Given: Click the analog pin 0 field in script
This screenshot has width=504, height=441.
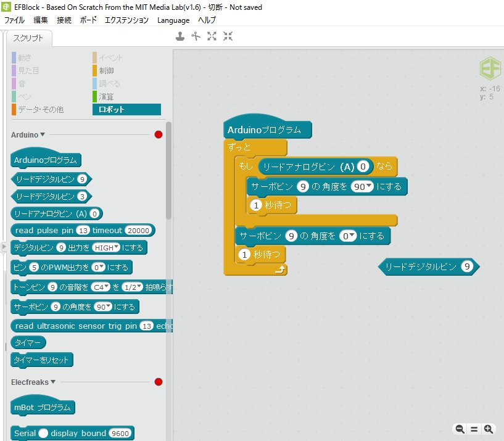Looking at the screenshot, I should pos(363,167).
